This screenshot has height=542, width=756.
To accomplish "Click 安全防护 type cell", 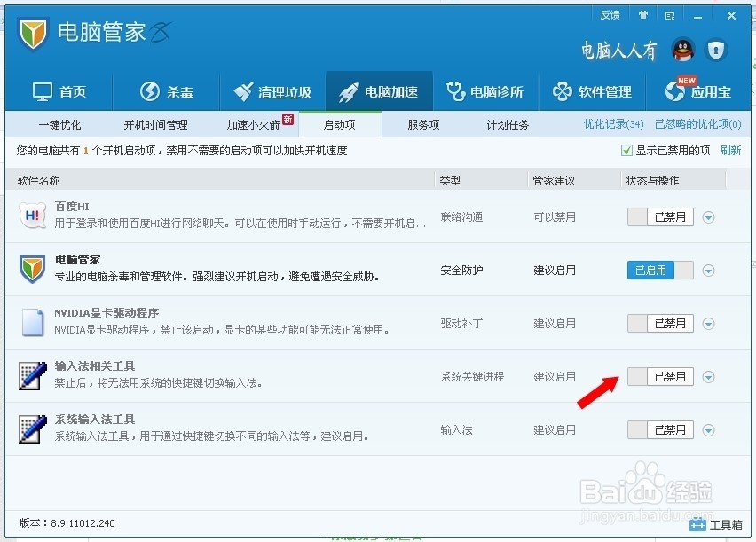I will pyautogui.click(x=461, y=270).
